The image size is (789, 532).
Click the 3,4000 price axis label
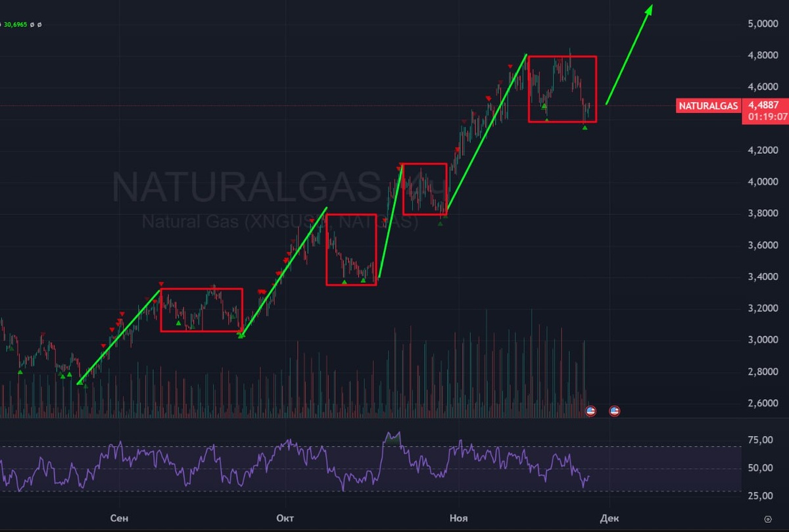point(763,277)
